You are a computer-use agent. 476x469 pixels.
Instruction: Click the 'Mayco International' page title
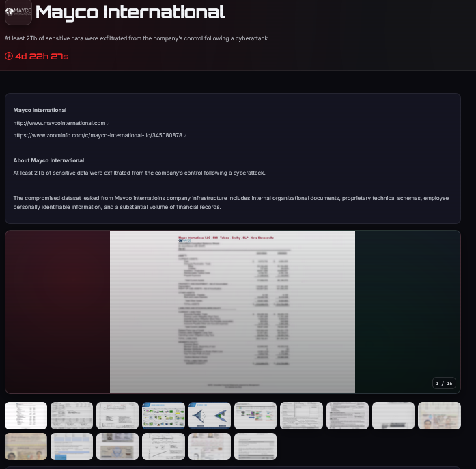coord(130,13)
